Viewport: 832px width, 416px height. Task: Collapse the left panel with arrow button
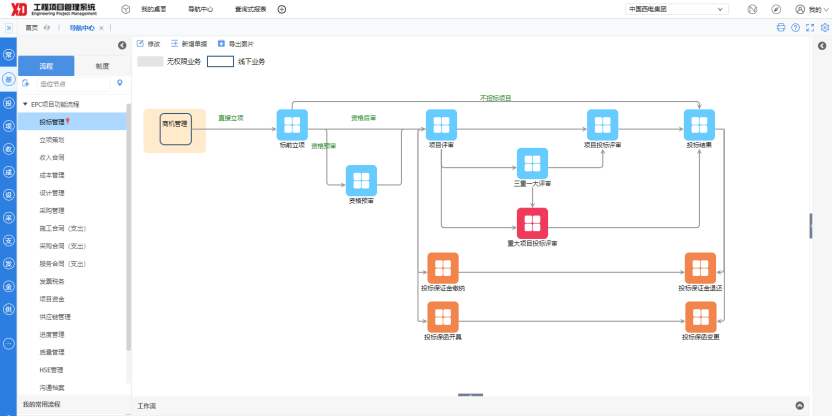[x=121, y=45]
